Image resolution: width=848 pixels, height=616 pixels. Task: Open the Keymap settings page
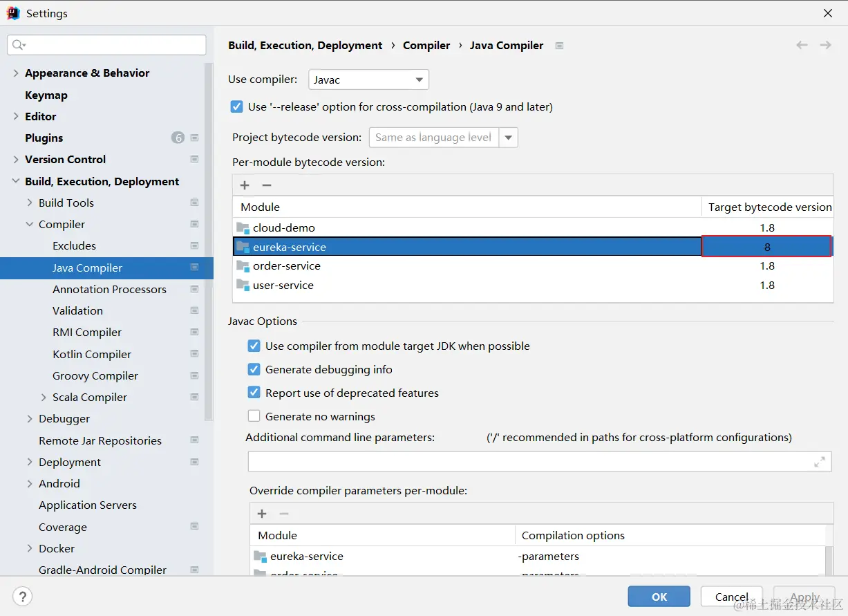(46, 95)
